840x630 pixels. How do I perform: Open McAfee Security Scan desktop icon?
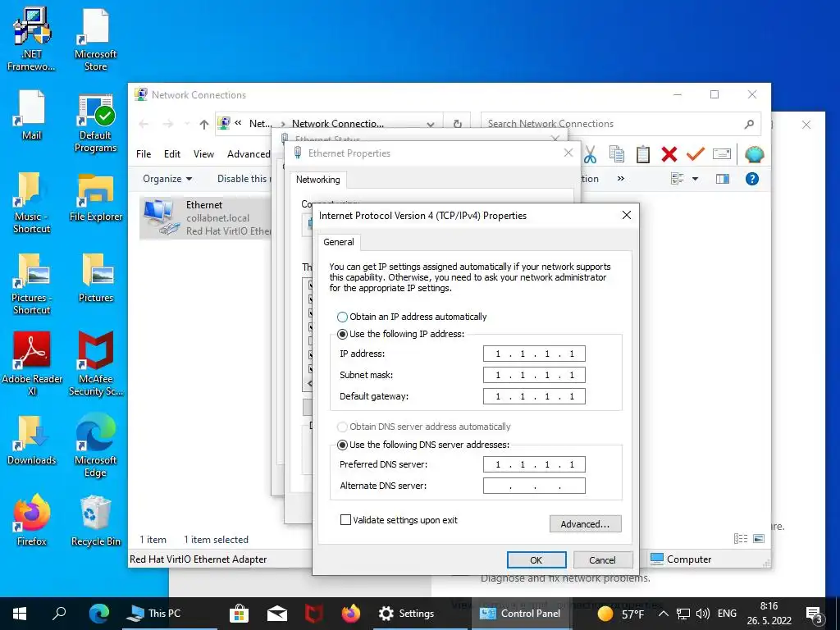(96, 363)
